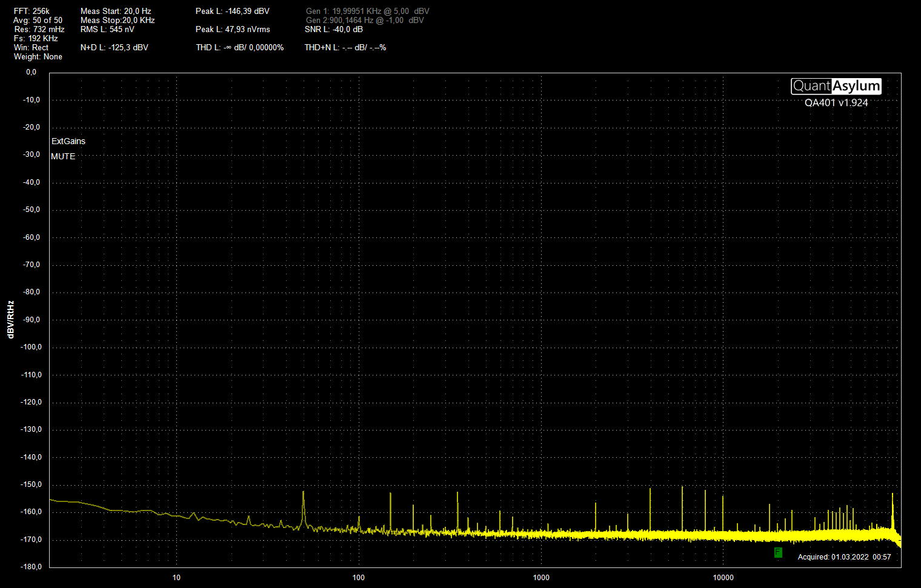
Task: Click the '1000' frequency axis label
Action: [541, 578]
